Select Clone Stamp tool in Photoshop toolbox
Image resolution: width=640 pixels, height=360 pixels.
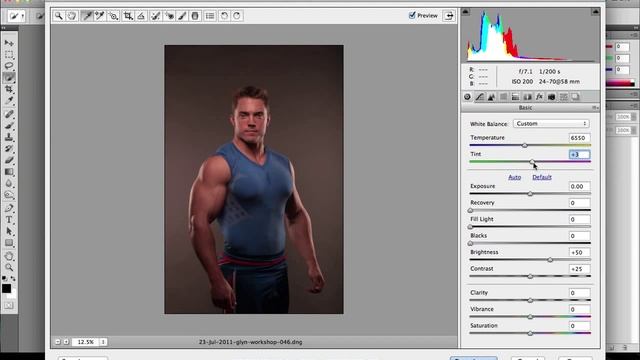coord(9,137)
